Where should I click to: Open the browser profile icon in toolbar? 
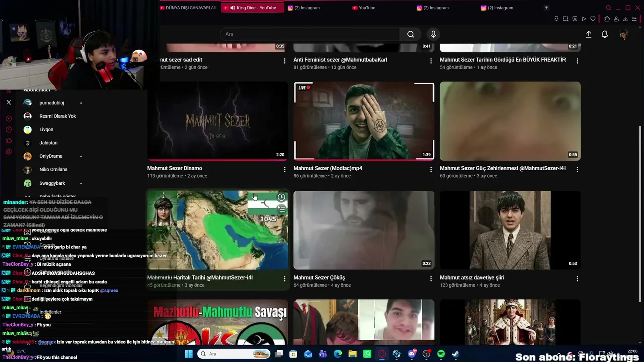616,19
